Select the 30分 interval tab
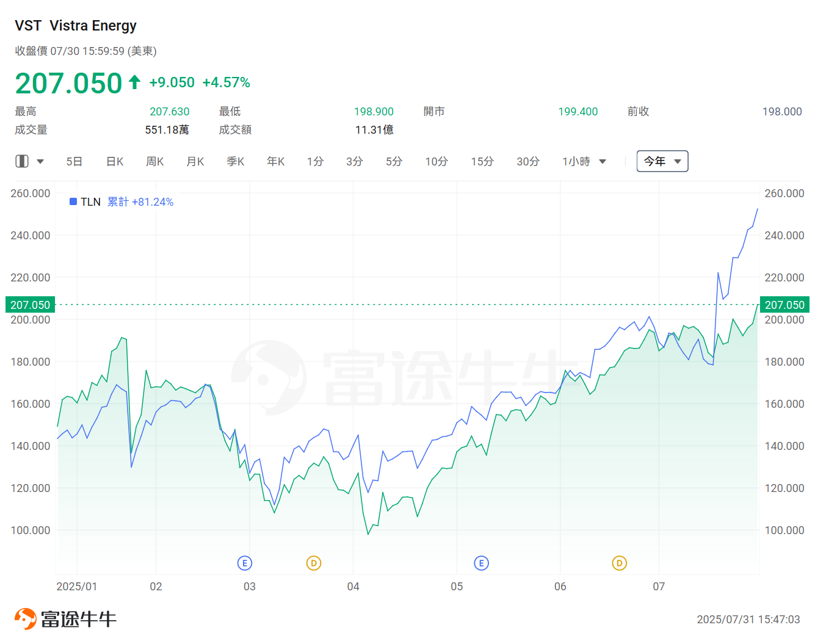The width and height of the screenshot is (815, 644). 528,161
